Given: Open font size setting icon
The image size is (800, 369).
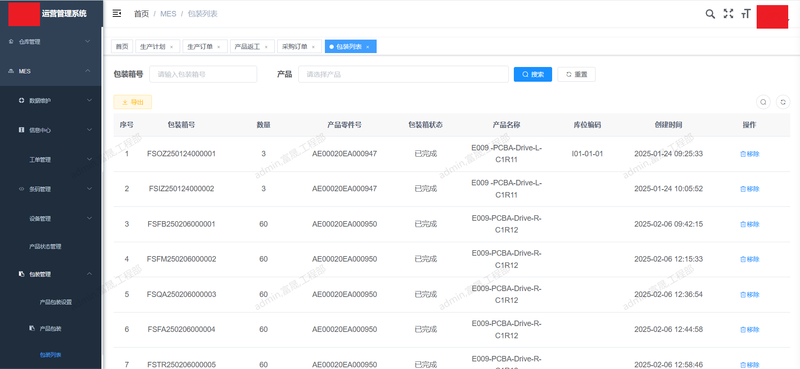Looking at the screenshot, I should click(746, 14).
